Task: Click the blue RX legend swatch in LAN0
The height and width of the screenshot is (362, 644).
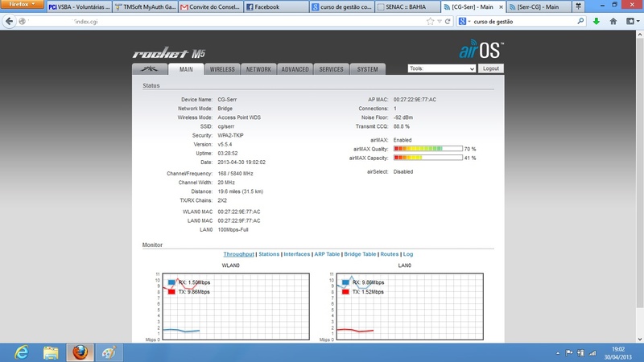Action: tap(345, 282)
